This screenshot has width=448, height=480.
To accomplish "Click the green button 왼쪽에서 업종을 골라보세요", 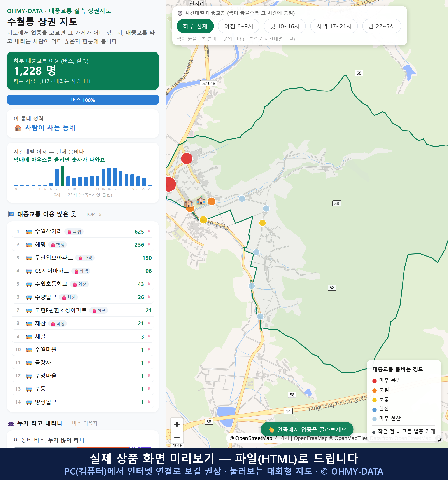I will click(307, 429).
